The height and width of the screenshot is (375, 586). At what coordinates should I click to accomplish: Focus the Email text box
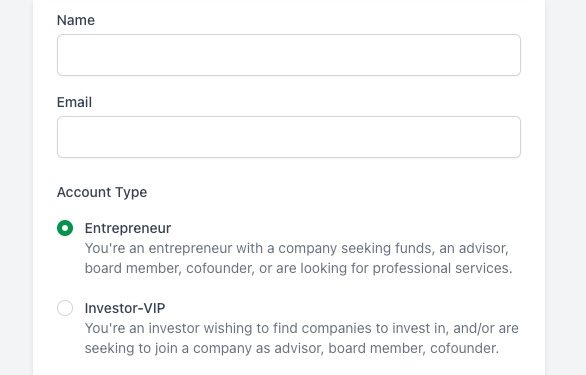pos(289,137)
